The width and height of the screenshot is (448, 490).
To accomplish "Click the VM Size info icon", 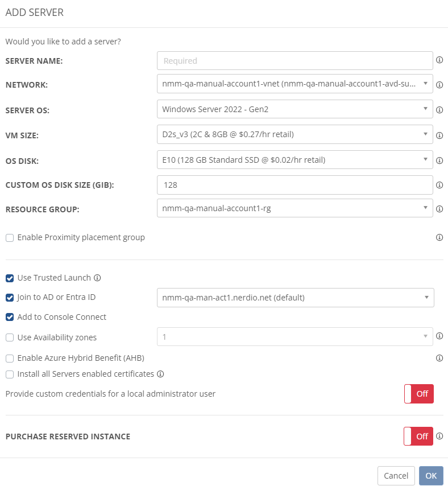I will 439,135.
